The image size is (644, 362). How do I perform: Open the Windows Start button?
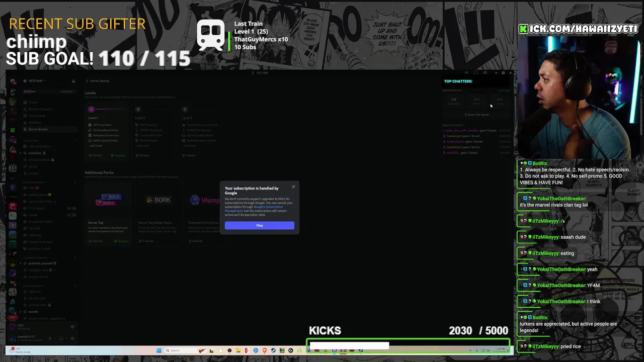click(x=158, y=350)
